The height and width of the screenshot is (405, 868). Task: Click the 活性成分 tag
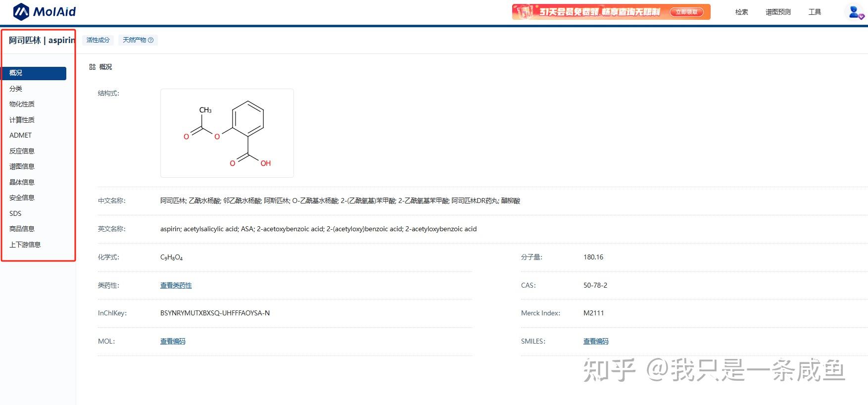pyautogui.click(x=98, y=40)
